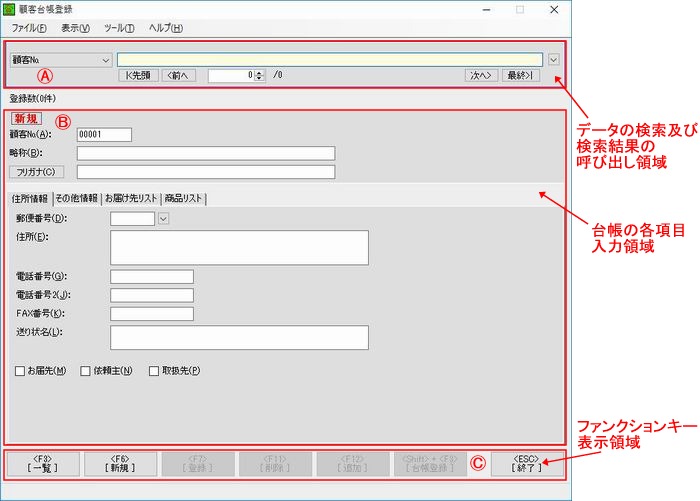Screen dimensions: 700x501
Task: Open the ヘルプ(H) menu
Action: (x=166, y=28)
